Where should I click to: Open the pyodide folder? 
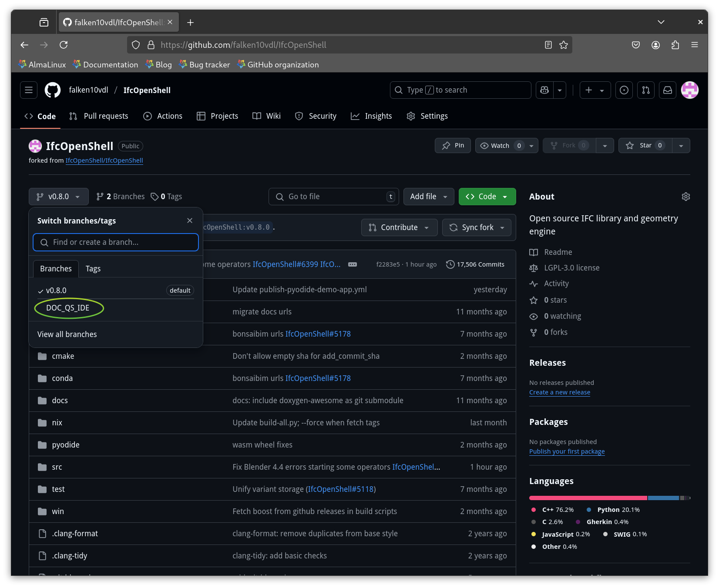click(x=66, y=445)
